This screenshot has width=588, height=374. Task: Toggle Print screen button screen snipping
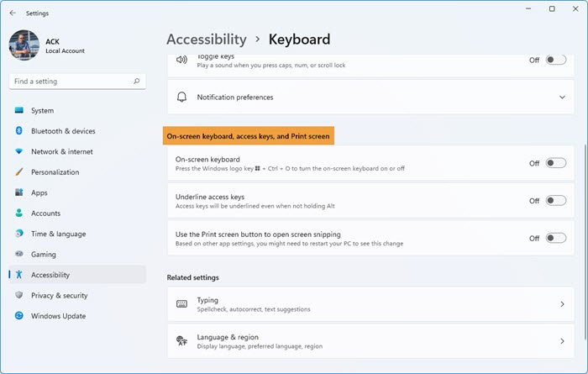click(555, 238)
